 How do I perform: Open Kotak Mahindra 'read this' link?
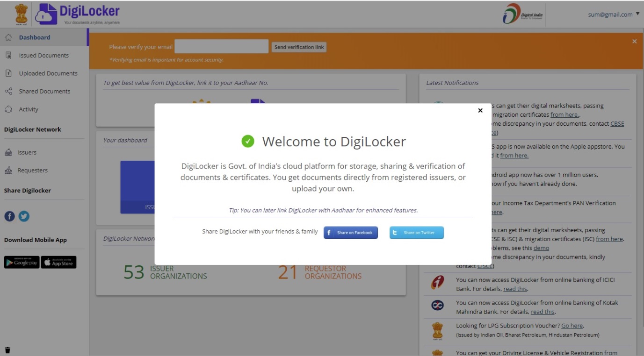pyautogui.click(x=543, y=312)
